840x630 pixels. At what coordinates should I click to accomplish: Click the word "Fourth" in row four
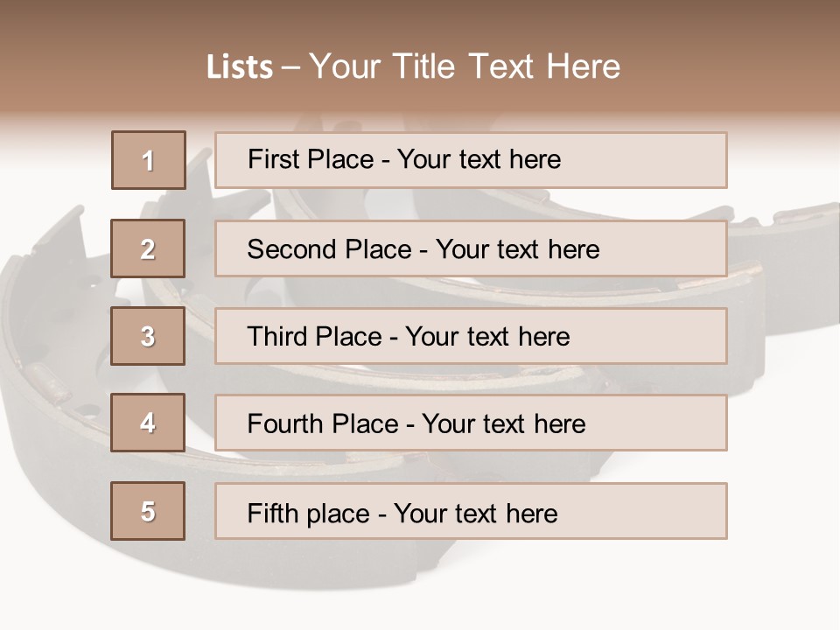pos(283,424)
